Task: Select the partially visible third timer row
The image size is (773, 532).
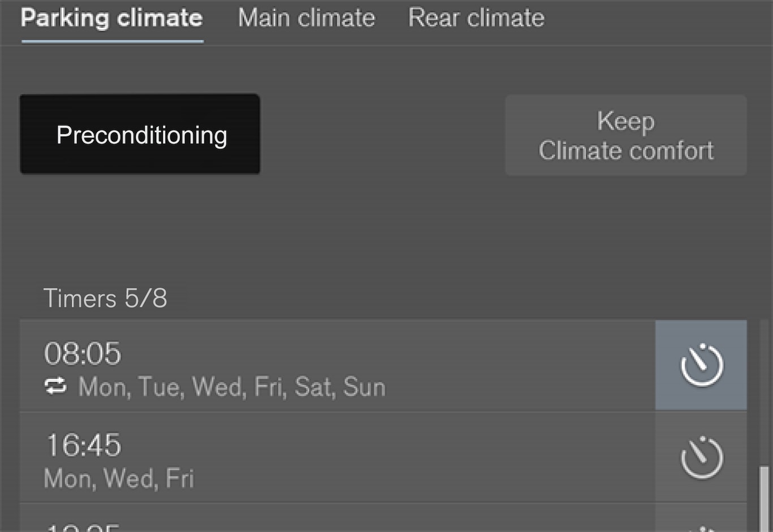Action: (337, 521)
